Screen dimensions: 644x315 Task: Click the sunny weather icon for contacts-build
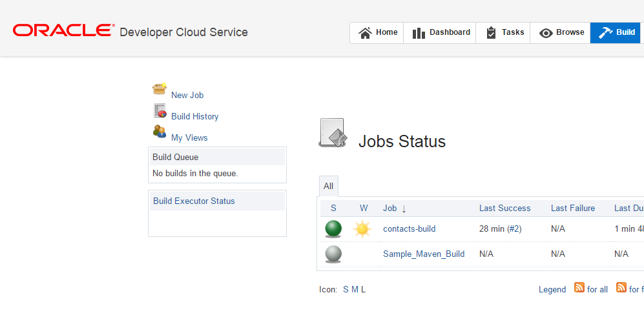(363, 229)
